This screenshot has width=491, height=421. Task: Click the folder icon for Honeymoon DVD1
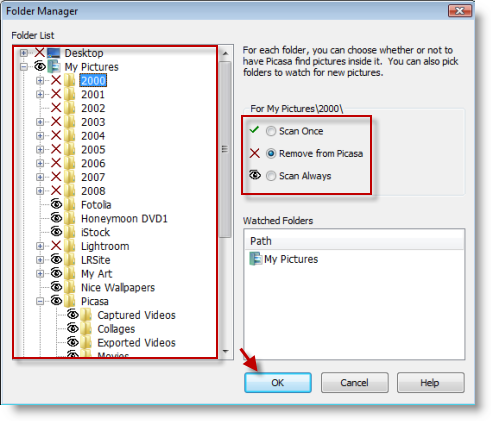[x=70, y=218]
